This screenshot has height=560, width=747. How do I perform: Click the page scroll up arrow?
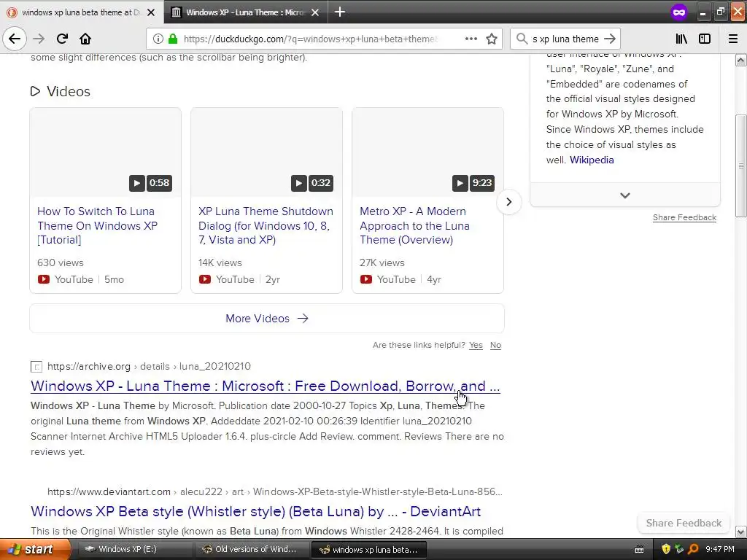pyautogui.click(x=740, y=60)
